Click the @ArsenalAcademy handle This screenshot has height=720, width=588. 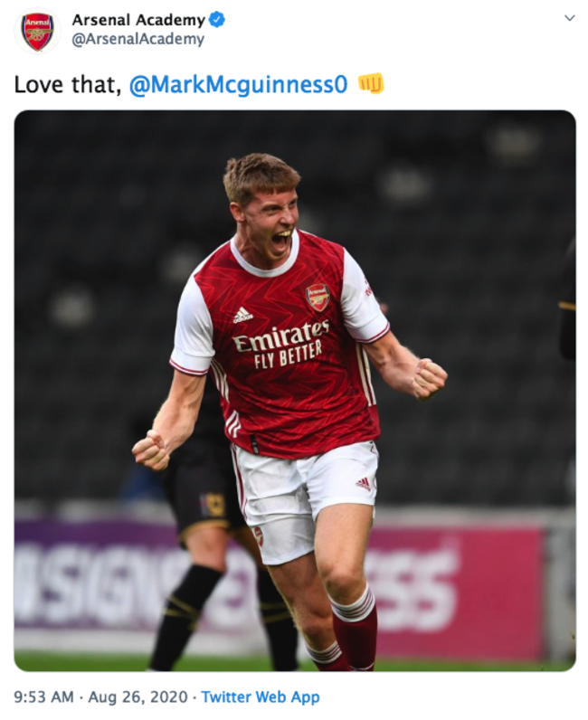[138, 40]
